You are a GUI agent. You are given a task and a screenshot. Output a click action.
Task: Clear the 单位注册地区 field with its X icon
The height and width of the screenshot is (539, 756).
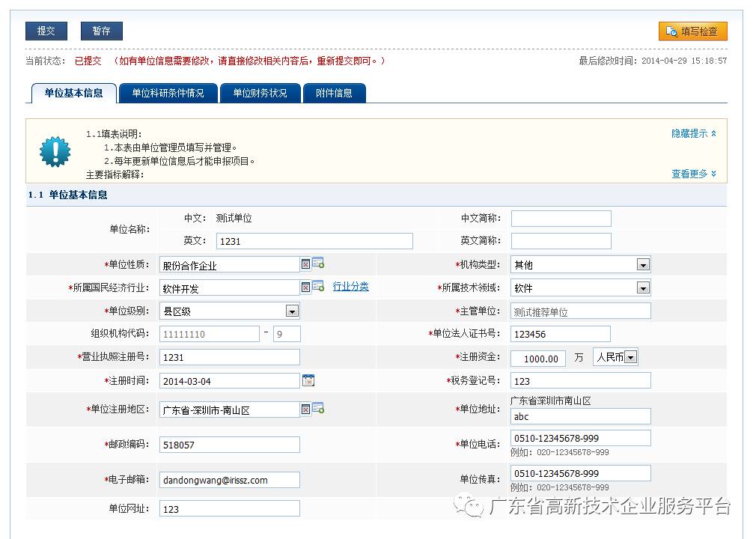(x=305, y=409)
